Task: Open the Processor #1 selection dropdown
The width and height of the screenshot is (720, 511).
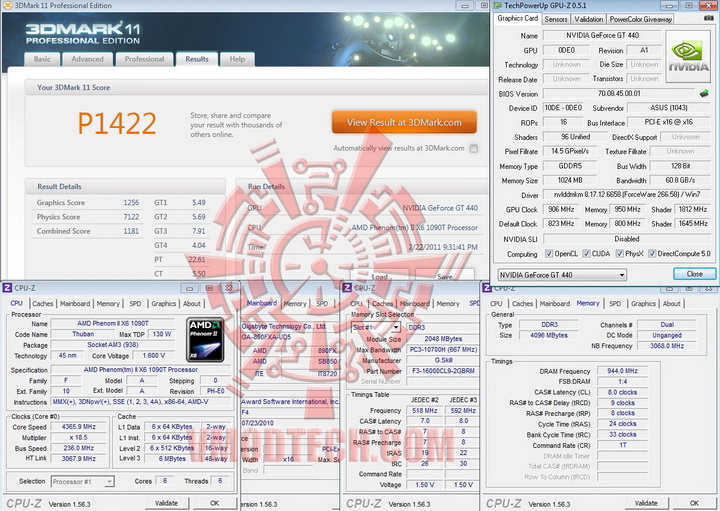Action: (83, 482)
